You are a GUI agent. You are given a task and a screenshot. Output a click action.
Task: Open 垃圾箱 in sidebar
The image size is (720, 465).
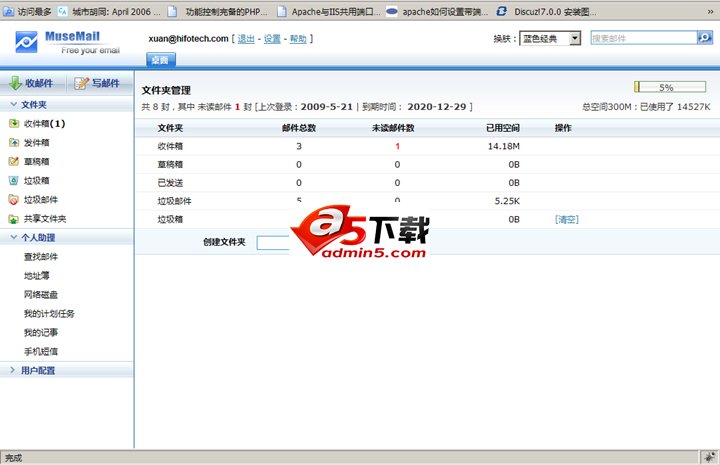(37, 180)
